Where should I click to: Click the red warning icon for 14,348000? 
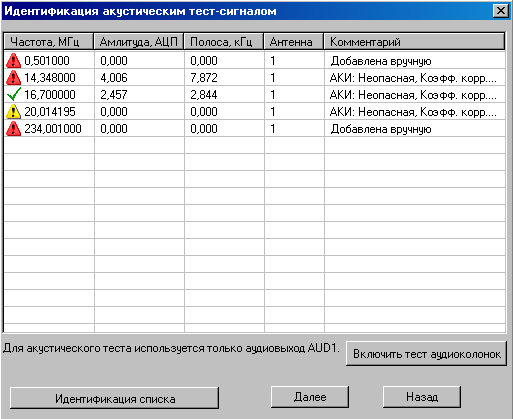click(13, 78)
